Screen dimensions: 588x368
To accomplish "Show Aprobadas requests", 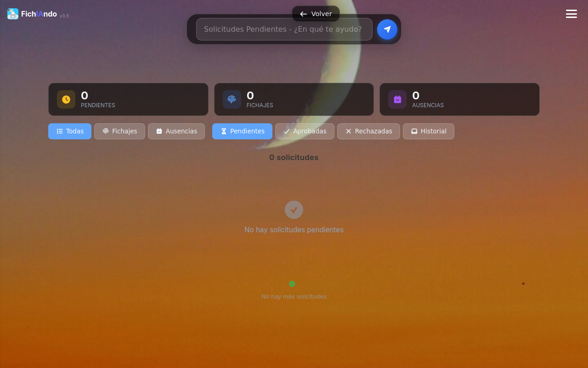I will (305, 131).
